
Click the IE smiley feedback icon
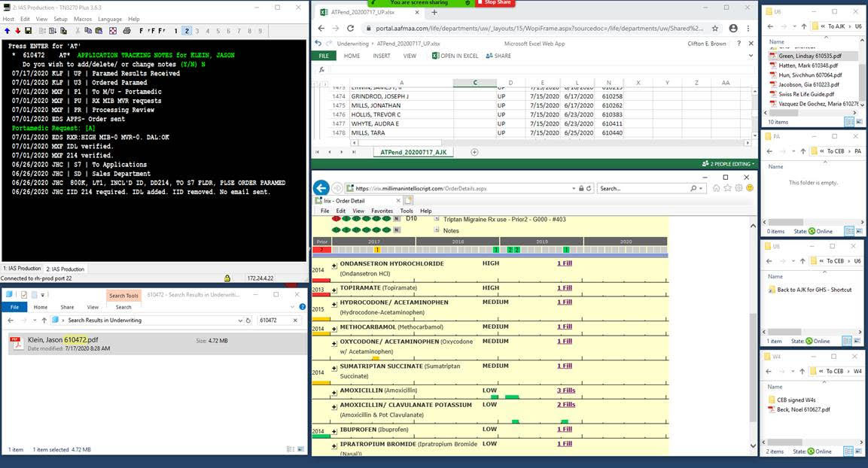pyautogui.click(x=750, y=188)
